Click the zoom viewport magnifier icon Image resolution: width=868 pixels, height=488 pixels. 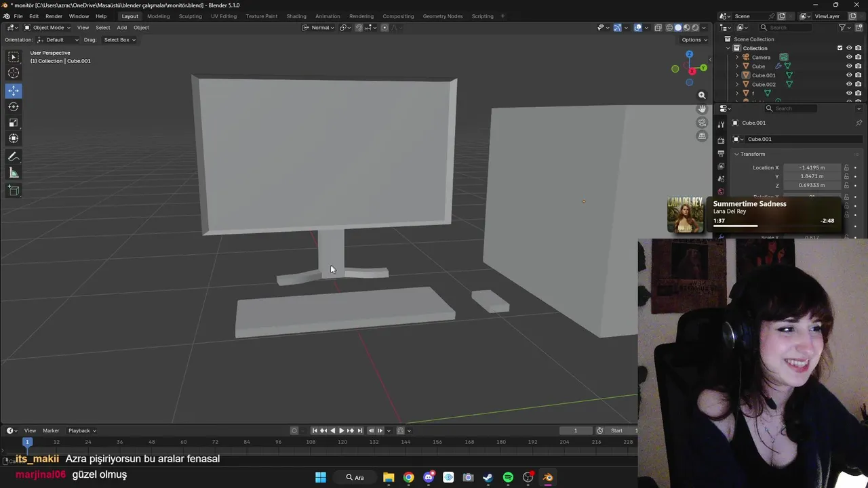[702, 96]
